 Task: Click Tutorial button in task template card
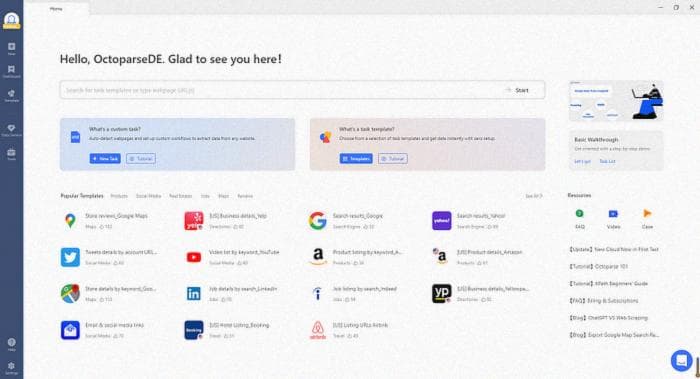(x=393, y=158)
